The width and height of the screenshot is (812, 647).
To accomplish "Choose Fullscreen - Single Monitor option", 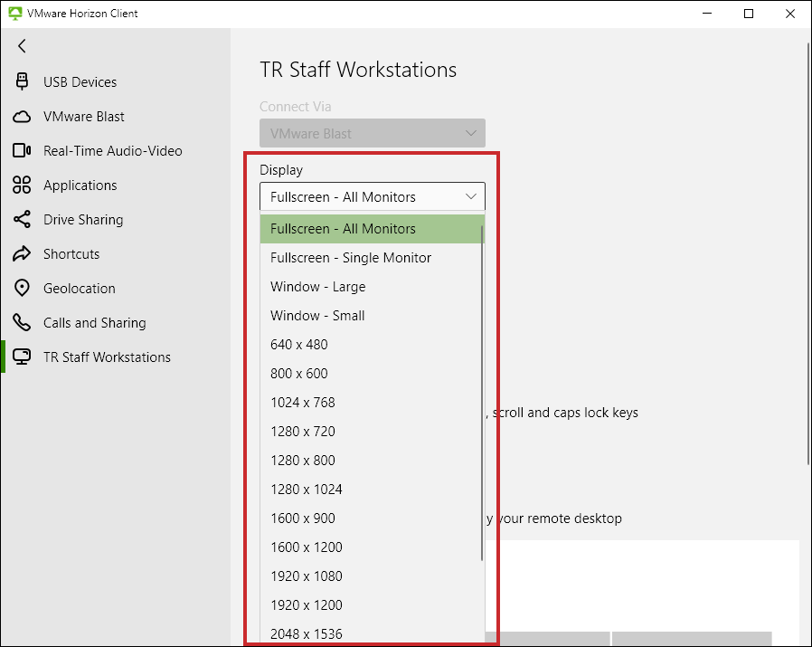I will point(371,258).
